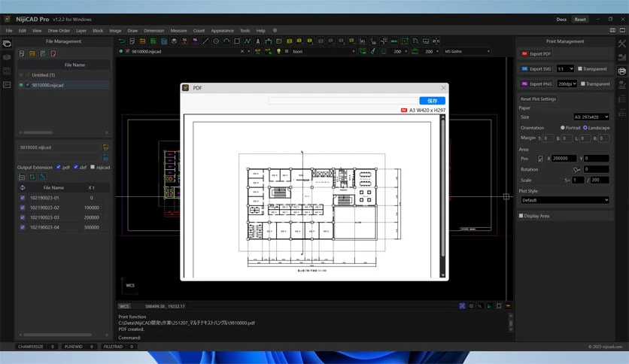629x364 pixels.
Task: Select the Circle draw tool
Action: [x=216, y=41]
